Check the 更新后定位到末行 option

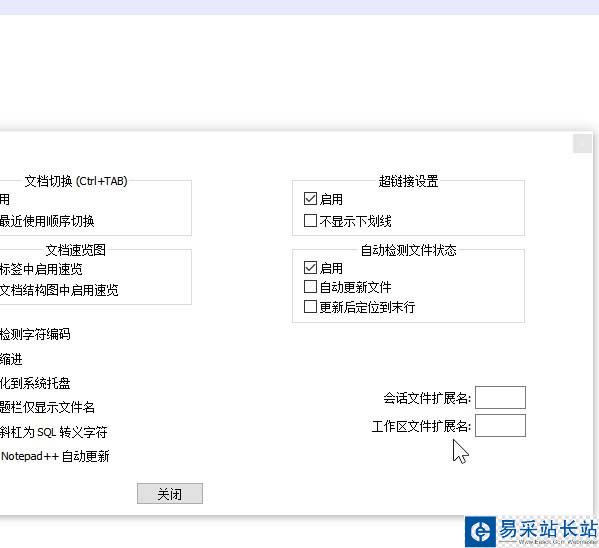tap(310, 306)
